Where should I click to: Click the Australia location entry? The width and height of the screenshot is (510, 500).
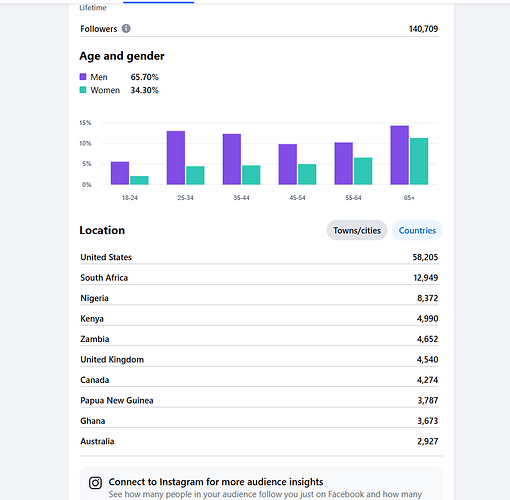pos(259,441)
